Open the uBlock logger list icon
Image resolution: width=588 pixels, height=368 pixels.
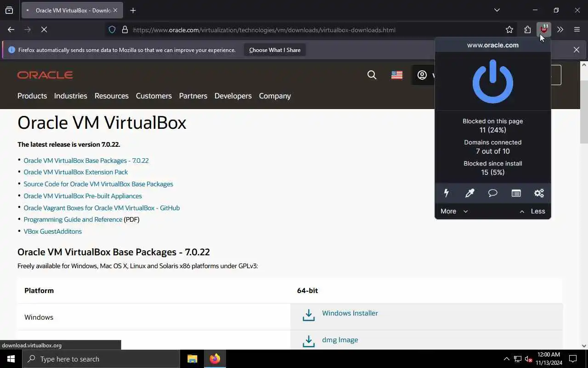tap(516, 193)
